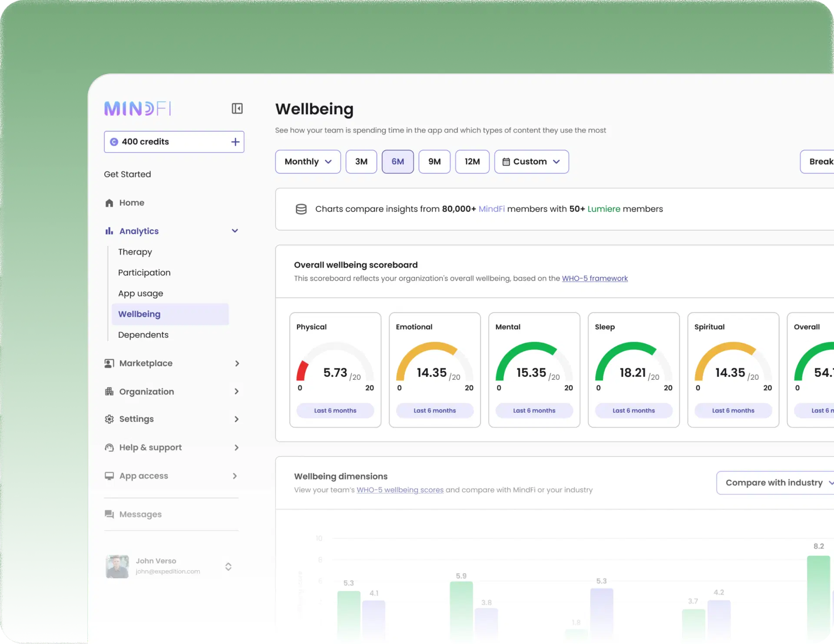Click the 400 credits field
834x644 pixels.
(174, 142)
